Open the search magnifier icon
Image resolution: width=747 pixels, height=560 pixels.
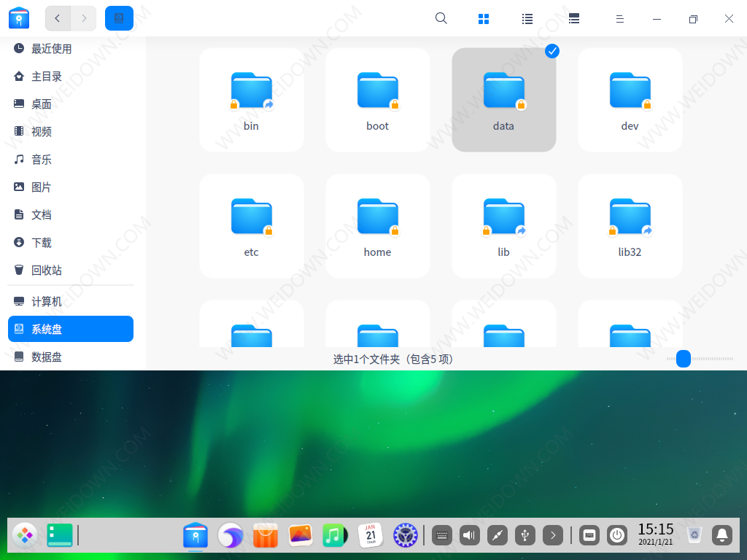click(x=441, y=18)
